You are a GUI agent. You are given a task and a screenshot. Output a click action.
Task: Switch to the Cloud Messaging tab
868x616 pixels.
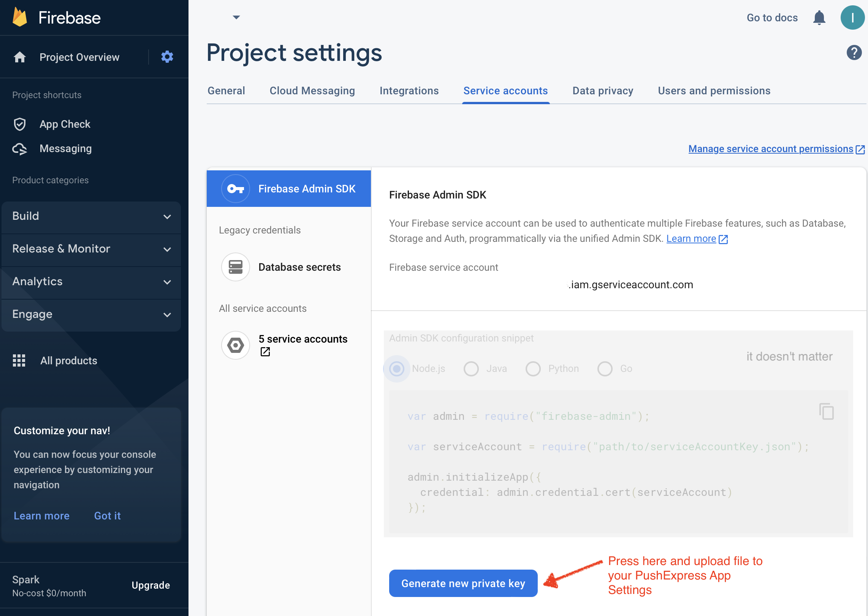click(312, 91)
